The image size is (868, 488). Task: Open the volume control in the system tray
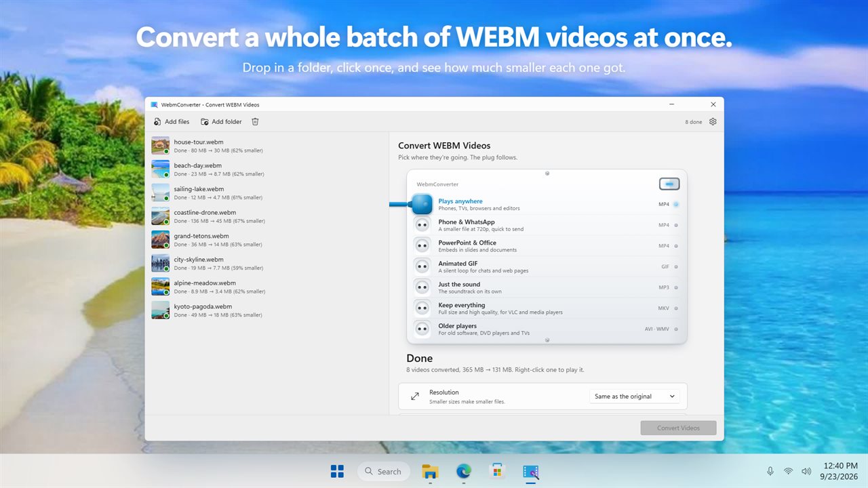806,471
